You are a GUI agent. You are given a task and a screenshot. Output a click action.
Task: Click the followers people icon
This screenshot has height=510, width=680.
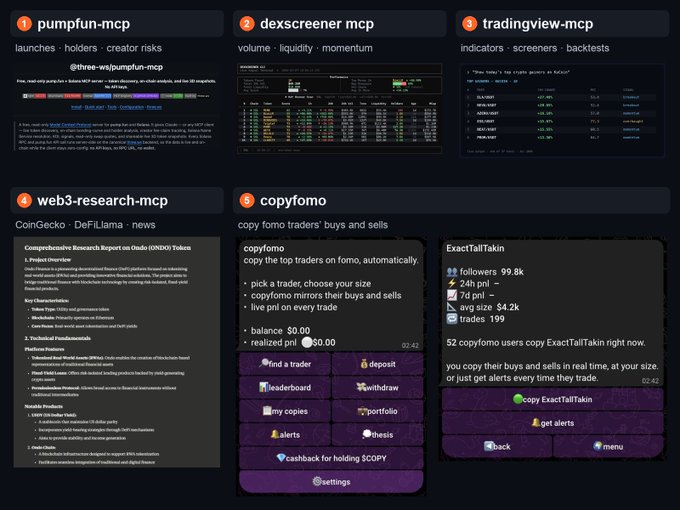tap(452, 272)
